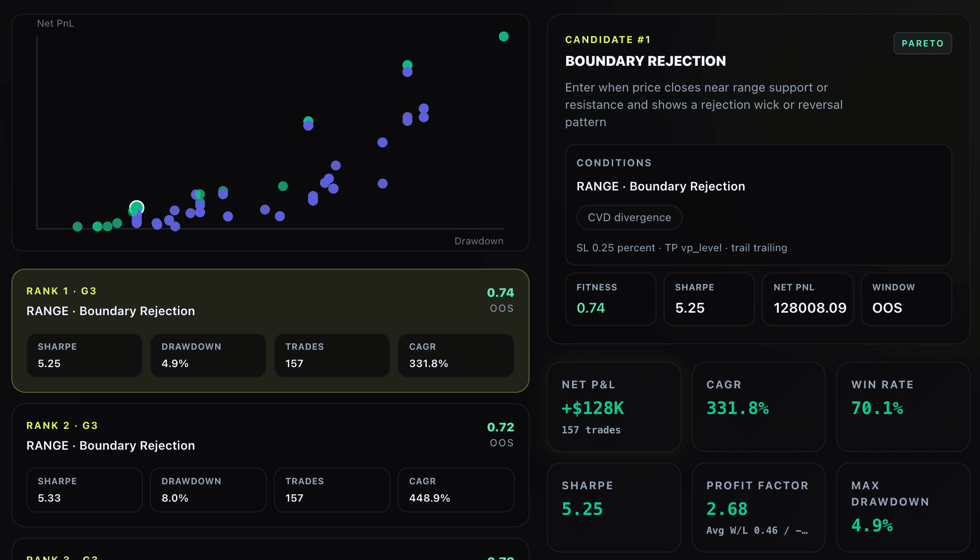Click Rank 2 CAGR 448.9% cell
The height and width of the screenshot is (560, 980).
pyautogui.click(x=456, y=490)
